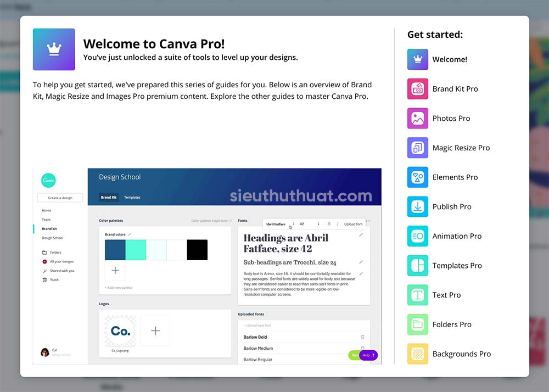Click the Cat user avatar in preview
Image resolution: width=549 pixels, height=392 pixels.
click(x=45, y=352)
